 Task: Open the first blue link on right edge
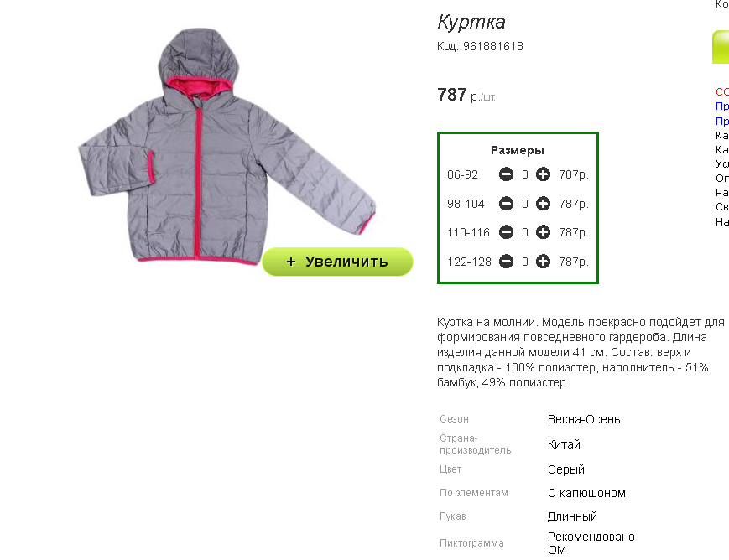(x=722, y=106)
